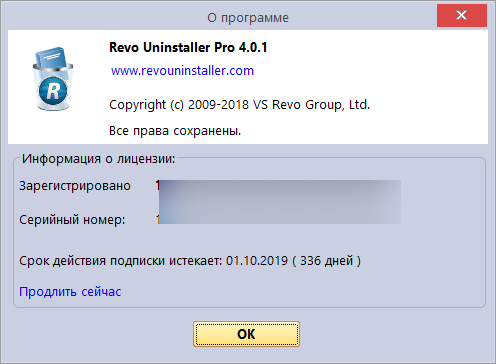Click the О программе window title
Viewport: 496px width, 364px height.
click(248, 18)
